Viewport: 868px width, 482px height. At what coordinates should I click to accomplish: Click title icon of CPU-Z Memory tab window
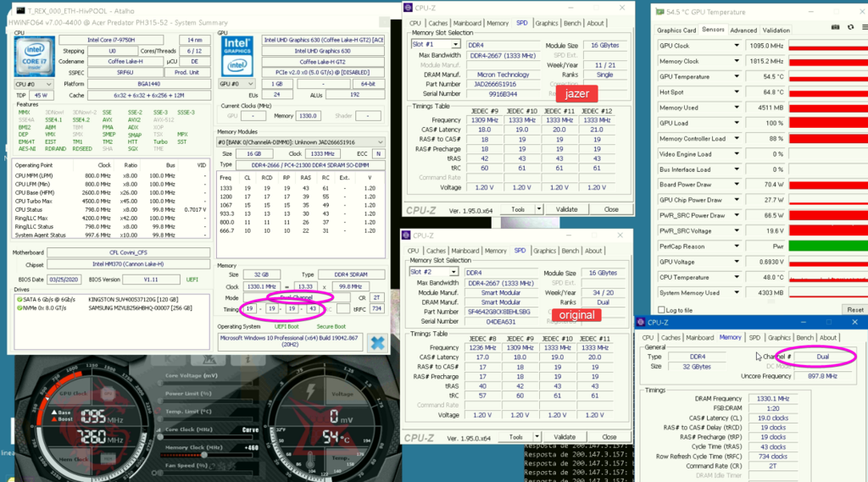(641, 322)
